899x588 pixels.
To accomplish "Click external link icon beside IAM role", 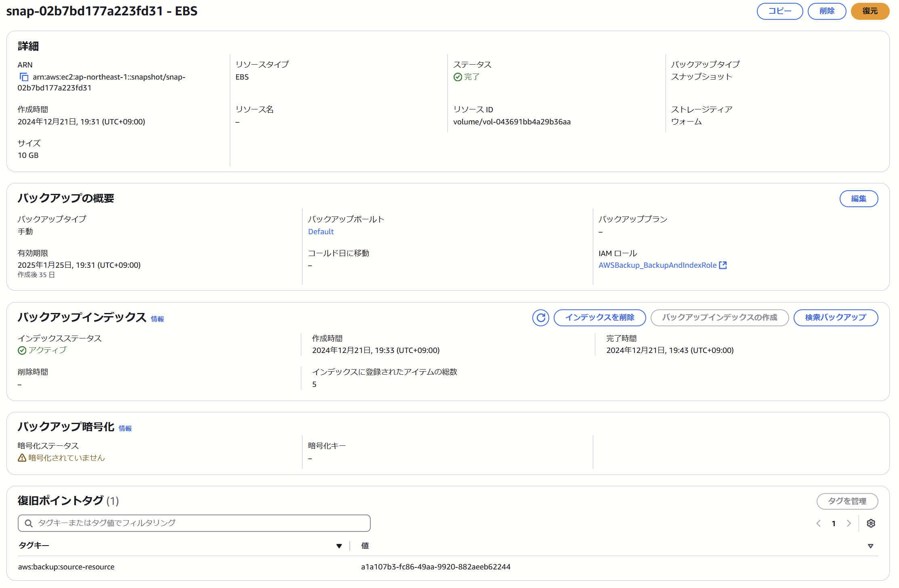I will coord(723,265).
